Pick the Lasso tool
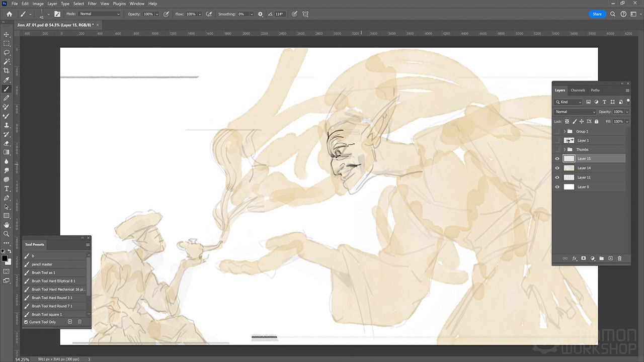The image size is (644, 362). [7, 52]
